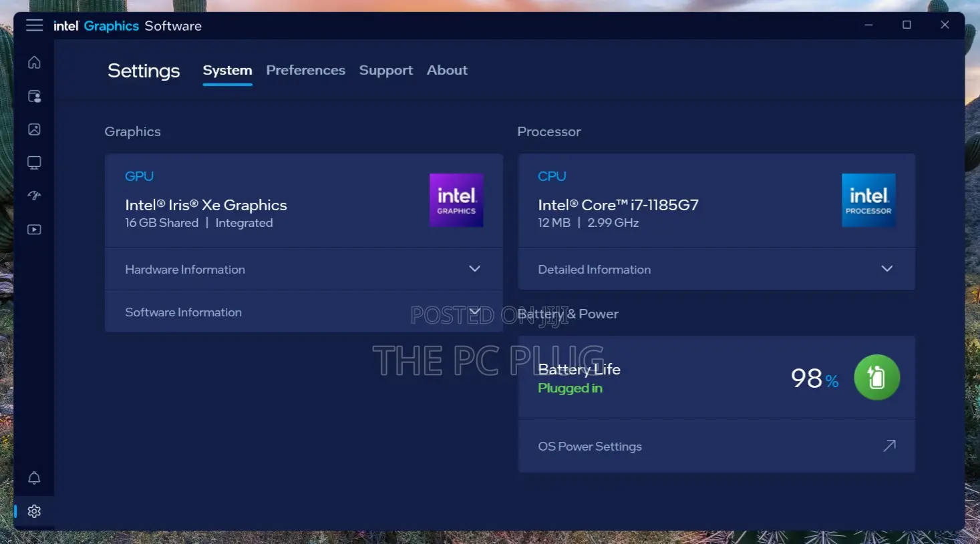The height and width of the screenshot is (544, 980).
Task: Expand Software Information section
Action: pos(303,312)
